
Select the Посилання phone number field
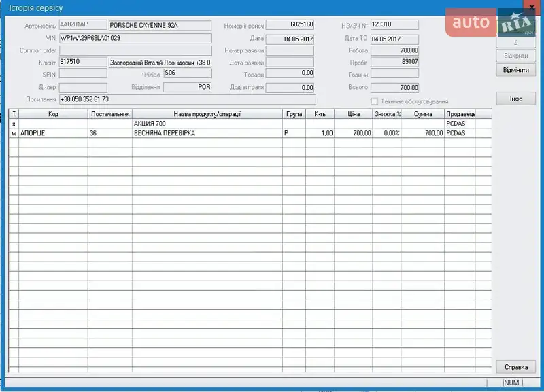(187, 99)
